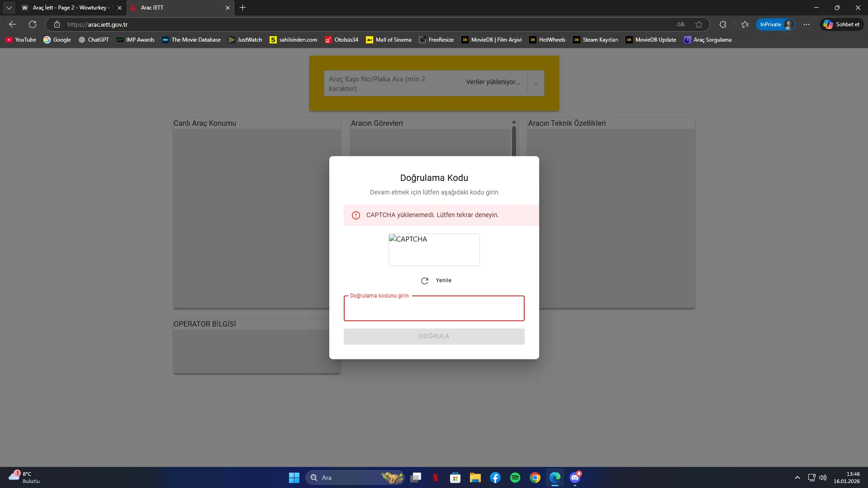Open the tab list dropdown chevron
Viewport: 868px width, 488px height.
point(9,8)
